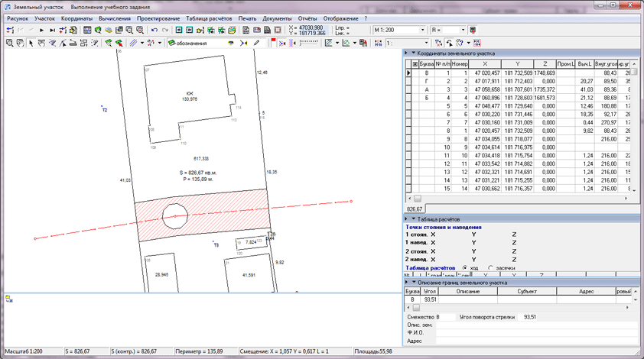Viewport: 644px width, 359px height.
Task: Open the '1 :' combo box dropdown
Action: [x=426, y=43]
